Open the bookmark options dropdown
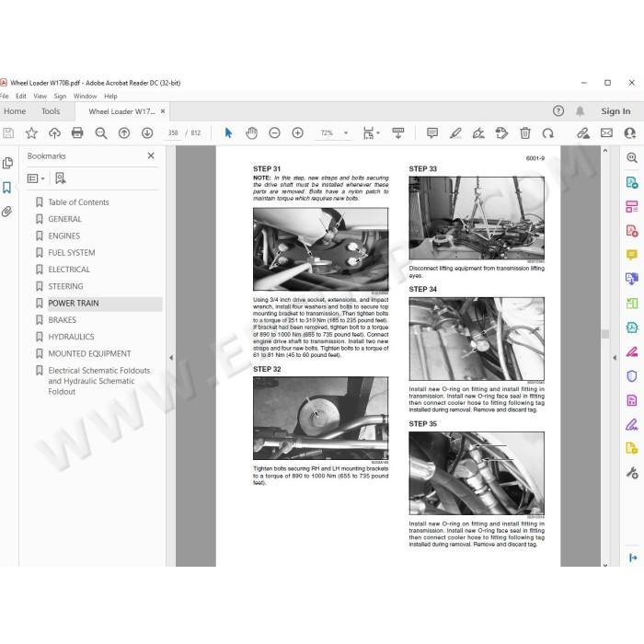Screen dimensions: 644x644 click(x=36, y=178)
